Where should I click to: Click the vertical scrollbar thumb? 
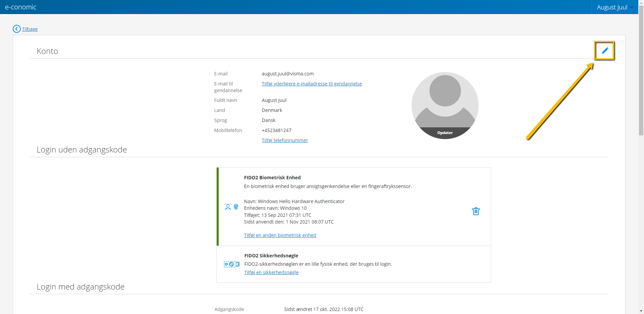(x=641, y=70)
